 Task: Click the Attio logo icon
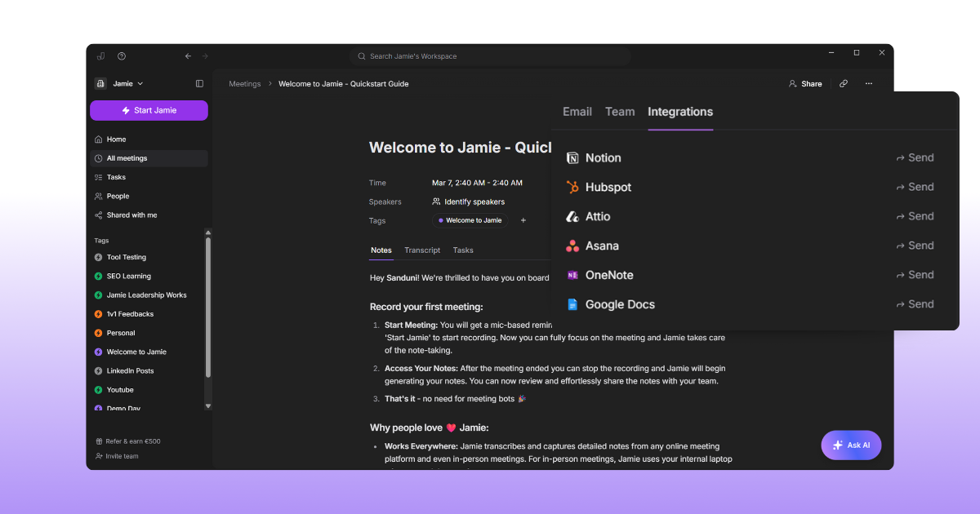click(x=572, y=216)
